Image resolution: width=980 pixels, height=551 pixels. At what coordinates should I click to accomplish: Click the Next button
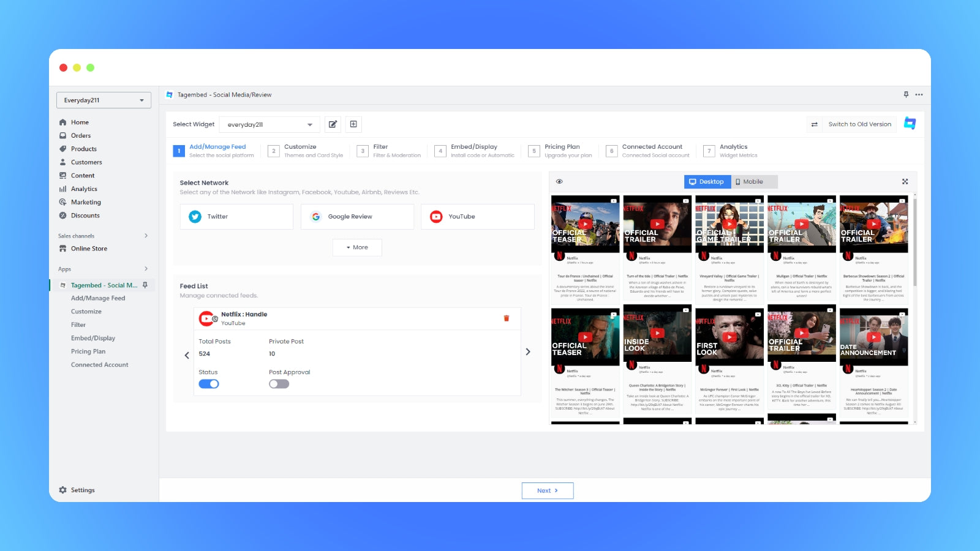[548, 490]
